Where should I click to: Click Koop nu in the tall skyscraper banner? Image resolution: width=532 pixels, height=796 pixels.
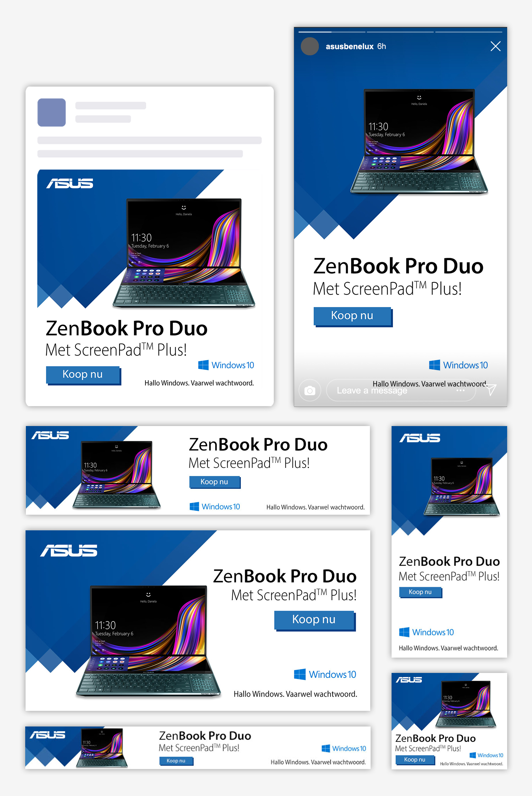(420, 592)
